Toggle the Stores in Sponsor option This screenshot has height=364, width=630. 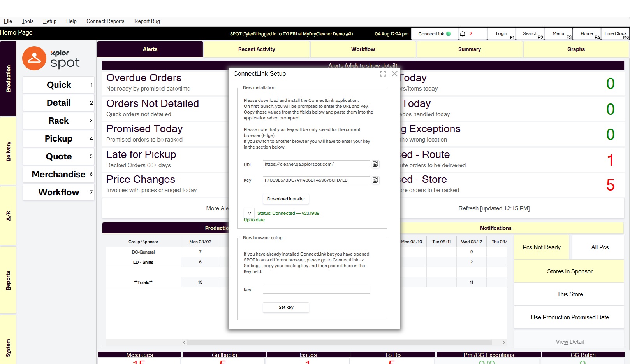[x=570, y=271]
